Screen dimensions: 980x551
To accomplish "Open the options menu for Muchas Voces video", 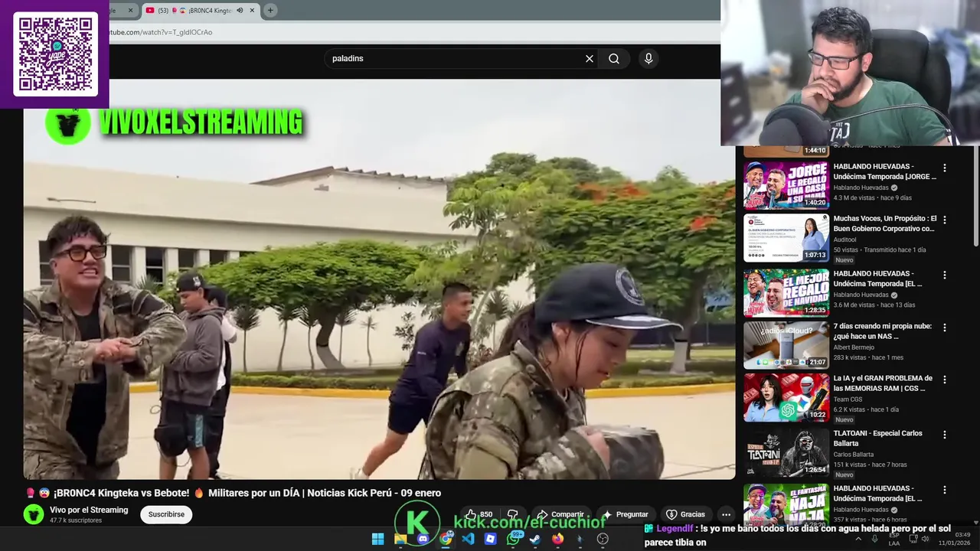I will [944, 220].
